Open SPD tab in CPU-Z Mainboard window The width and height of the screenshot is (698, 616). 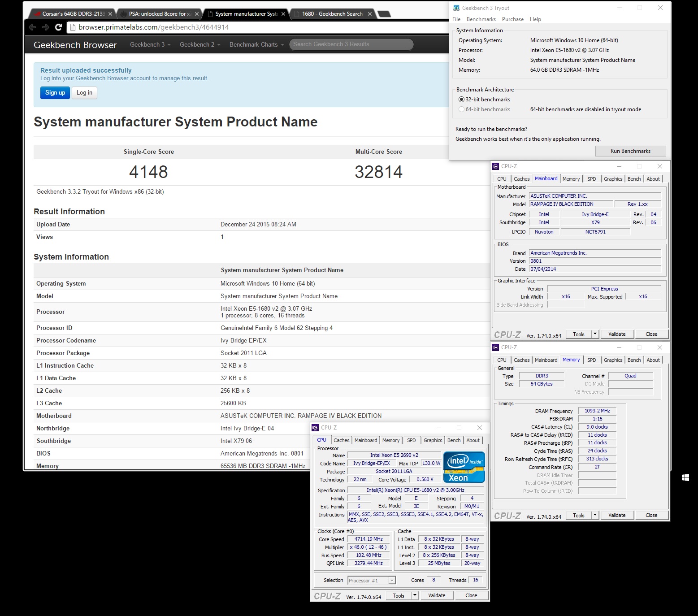tap(592, 179)
